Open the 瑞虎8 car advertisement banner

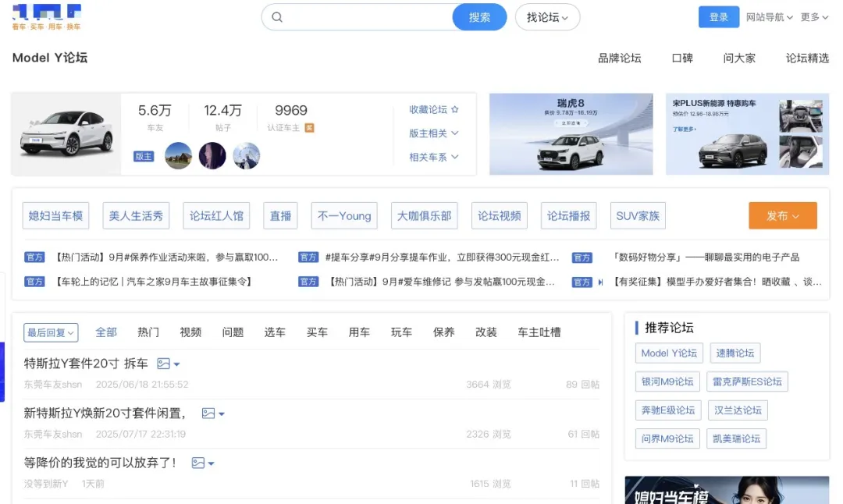tap(571, 133)
